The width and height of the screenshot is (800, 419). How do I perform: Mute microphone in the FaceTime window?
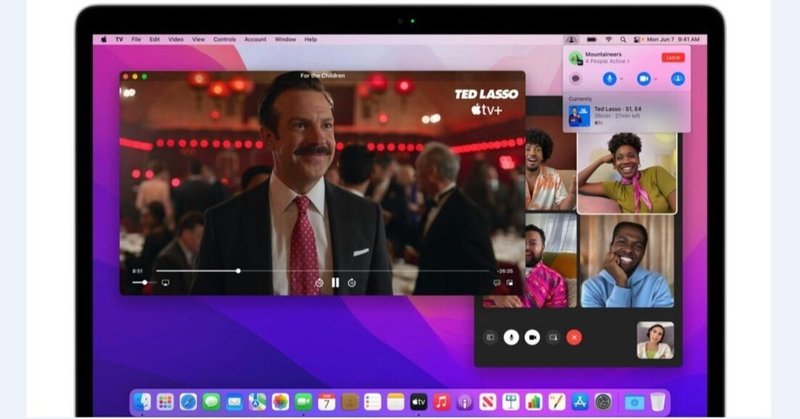[511, 337]
